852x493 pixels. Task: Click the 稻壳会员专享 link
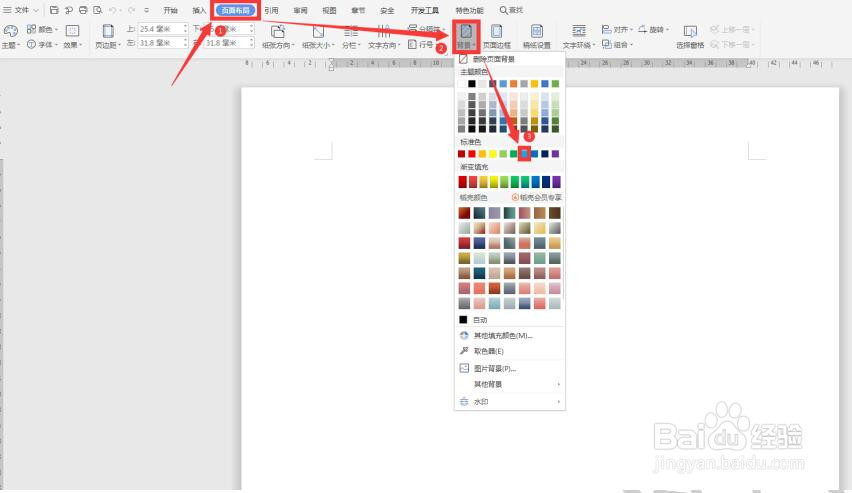[x=537, y=197]
